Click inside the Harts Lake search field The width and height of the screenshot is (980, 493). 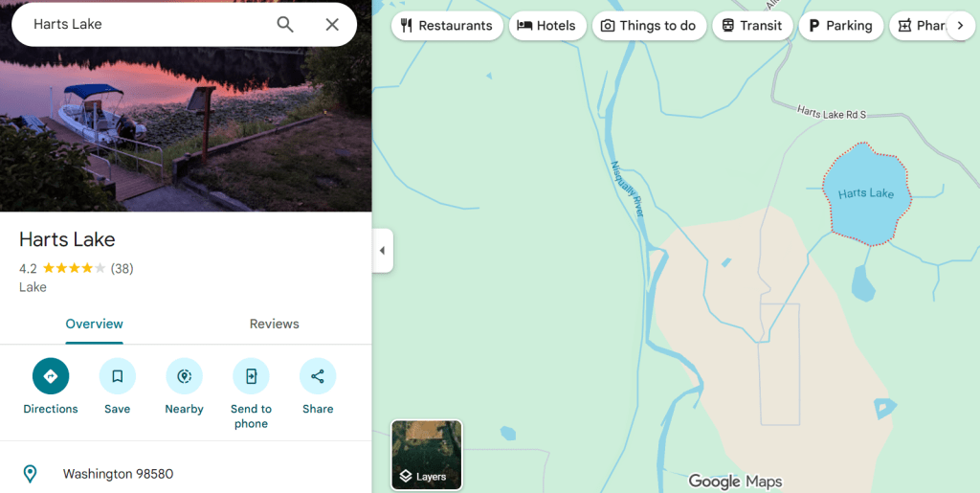(144, 25)
